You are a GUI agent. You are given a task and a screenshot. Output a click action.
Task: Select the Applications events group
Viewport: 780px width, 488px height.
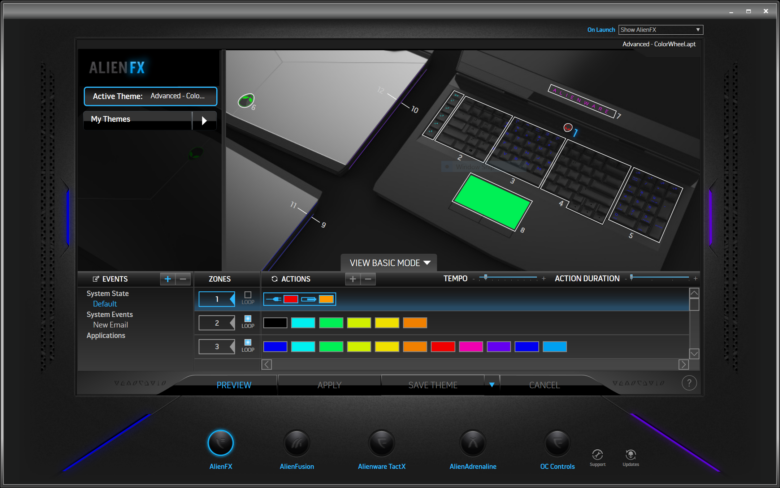click(x=106, y=336)
